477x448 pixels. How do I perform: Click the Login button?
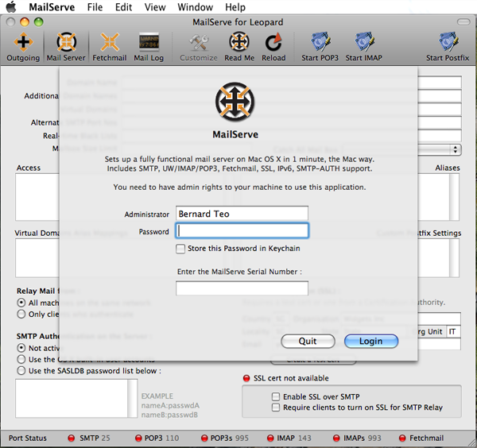(x=371, y=341)
